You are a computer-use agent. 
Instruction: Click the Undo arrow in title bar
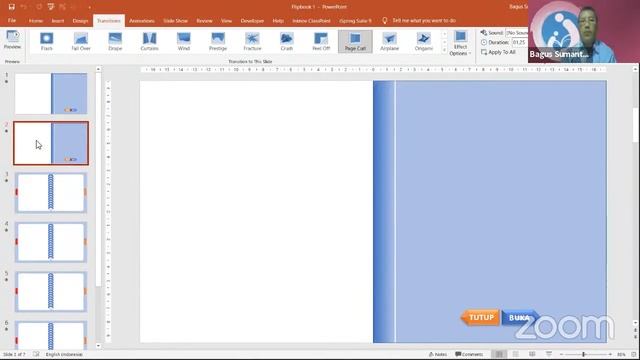(24, 7)
